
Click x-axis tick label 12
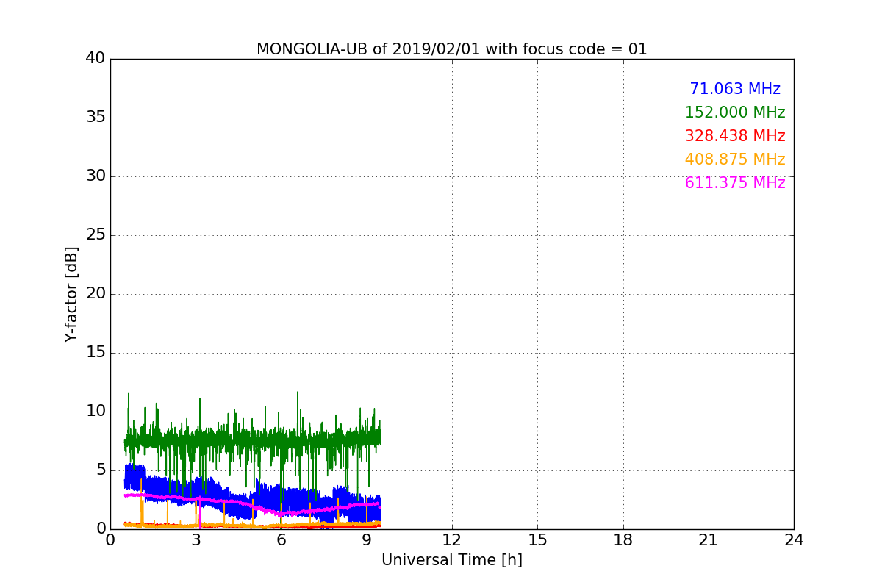click(x=451, y=539)
